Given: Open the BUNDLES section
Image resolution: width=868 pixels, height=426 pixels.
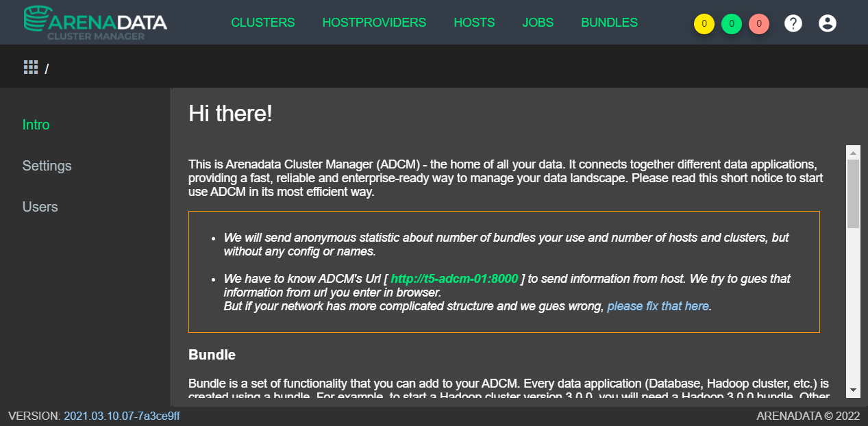Looking at the screenshot, I should [x=609, y=22].
